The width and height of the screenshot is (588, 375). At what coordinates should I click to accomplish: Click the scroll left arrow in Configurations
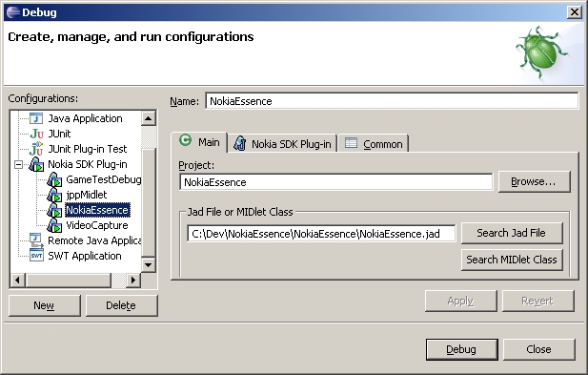coord(17,280)
